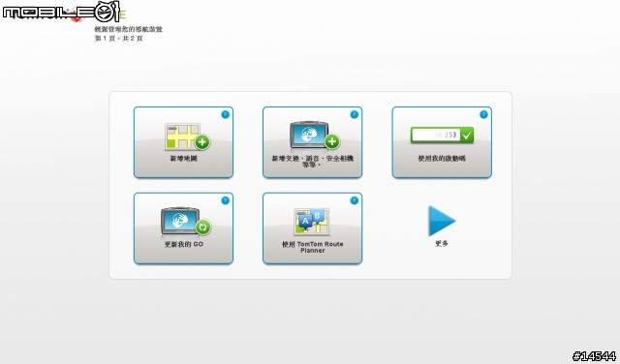Viewport: 620px width, 364px height.
Task: Click the 使用我的啟動碼 caption text
Action: [442, 159]
